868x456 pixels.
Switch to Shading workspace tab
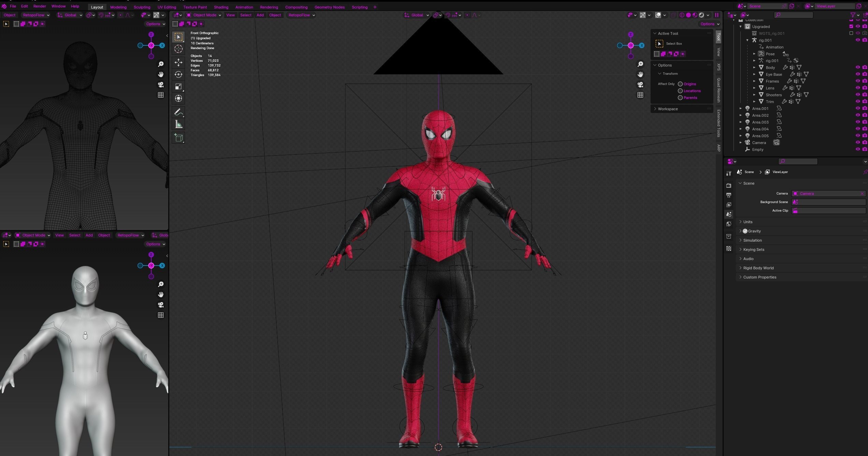click(221, 7)
